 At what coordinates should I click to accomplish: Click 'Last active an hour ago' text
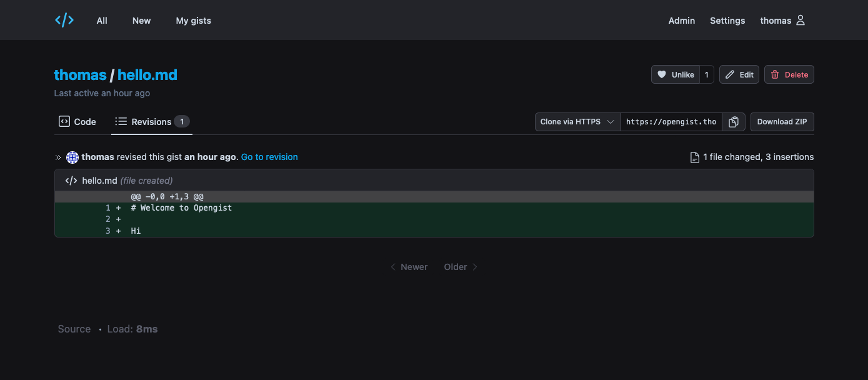(x=102, y=93)
